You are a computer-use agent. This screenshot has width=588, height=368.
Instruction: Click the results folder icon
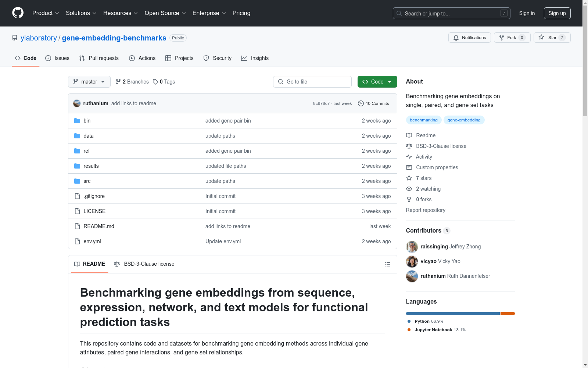click(77, 166)
